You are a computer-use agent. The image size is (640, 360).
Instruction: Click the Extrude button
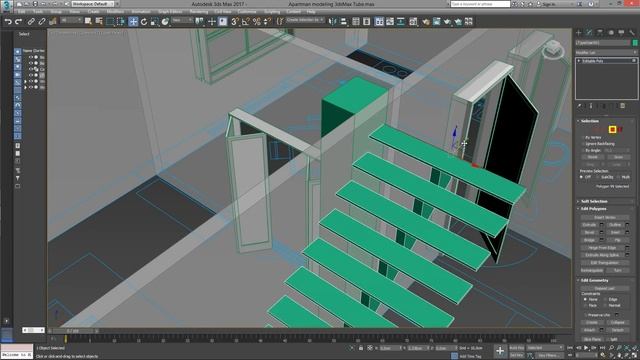click(589, 225)
